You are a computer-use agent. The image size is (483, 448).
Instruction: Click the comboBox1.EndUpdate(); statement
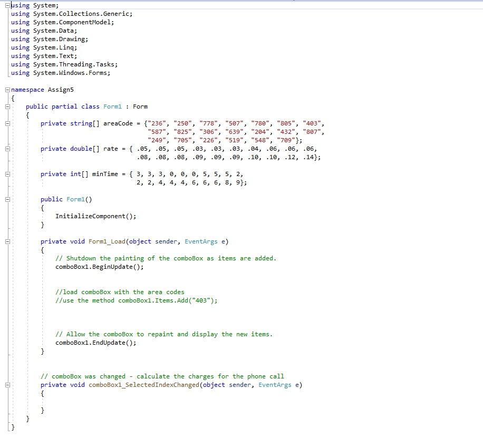click(96, 343)
